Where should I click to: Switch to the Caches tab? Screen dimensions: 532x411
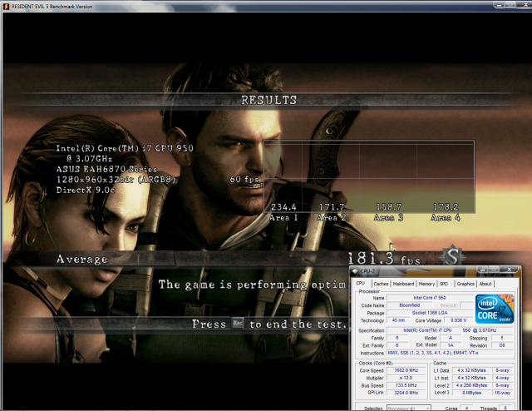(381, 284)
